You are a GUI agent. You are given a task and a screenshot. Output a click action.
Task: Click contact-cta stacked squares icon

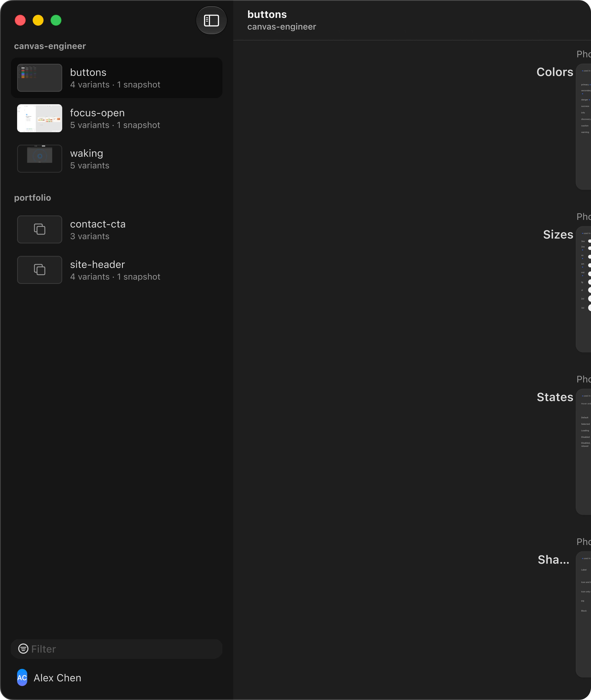[40, 229]
